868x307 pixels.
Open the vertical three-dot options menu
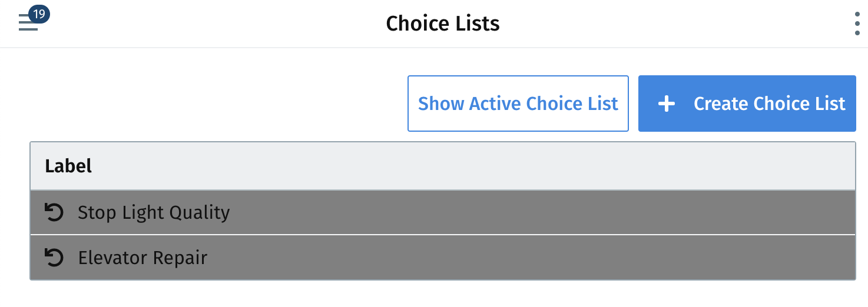pos(857,24)
